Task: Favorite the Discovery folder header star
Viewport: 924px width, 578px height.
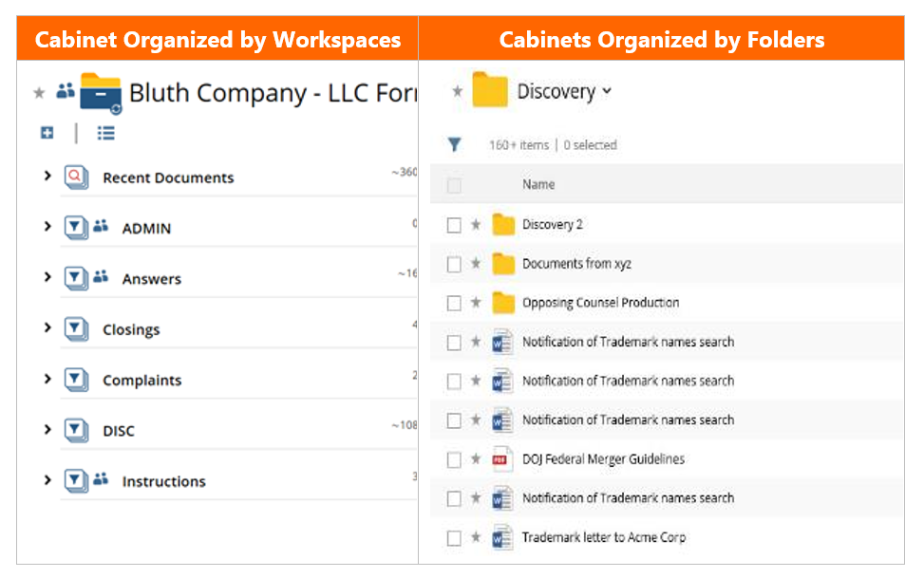Action: [x=458, y=91]
